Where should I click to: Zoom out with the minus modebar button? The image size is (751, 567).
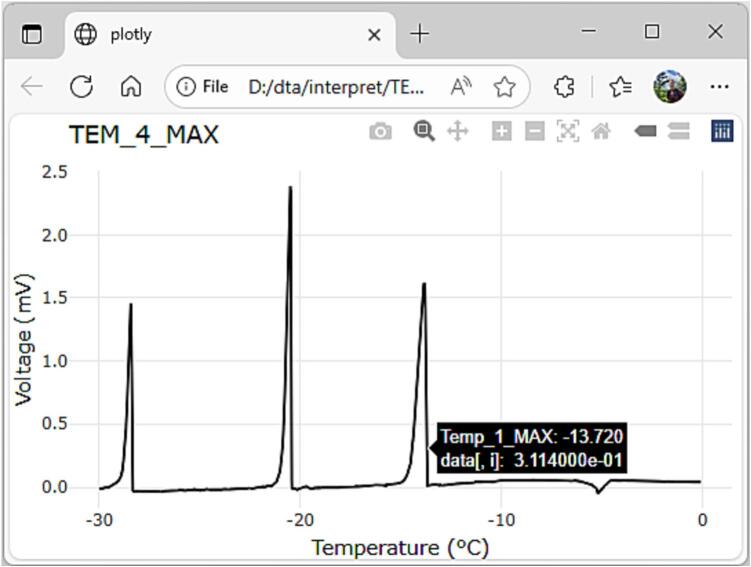pos(535,131)
